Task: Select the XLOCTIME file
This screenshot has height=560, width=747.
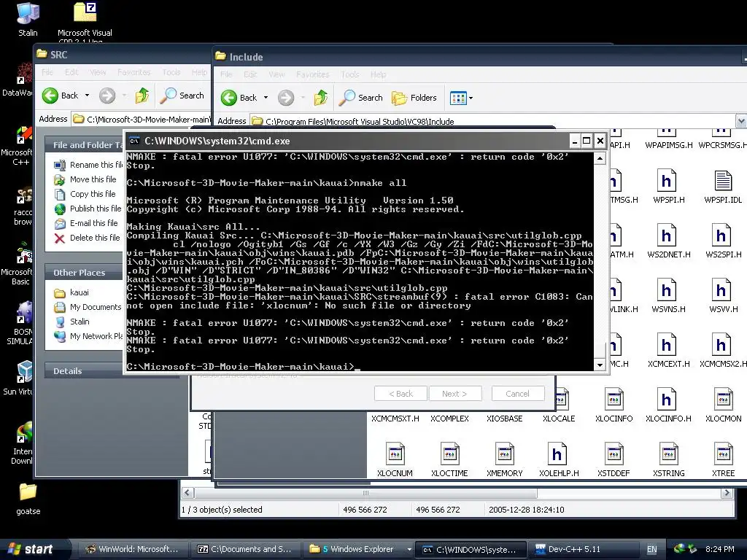Action: click(449, 461)
